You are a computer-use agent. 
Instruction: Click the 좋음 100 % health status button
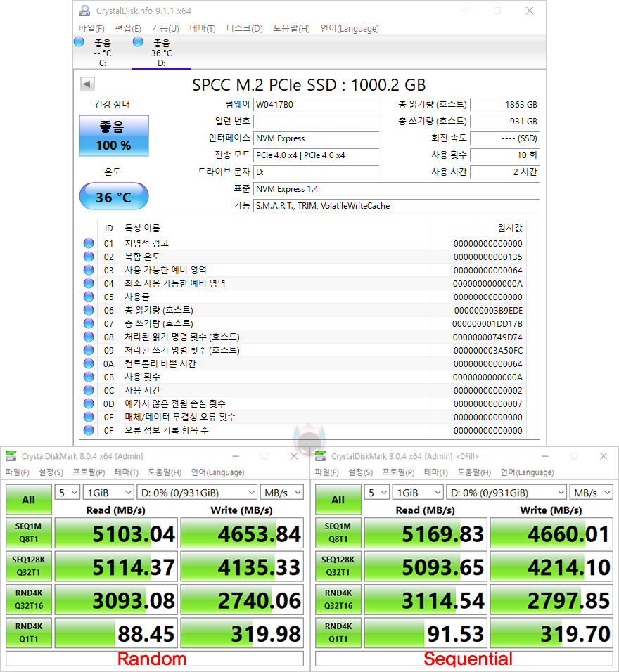tap(114, 136)
